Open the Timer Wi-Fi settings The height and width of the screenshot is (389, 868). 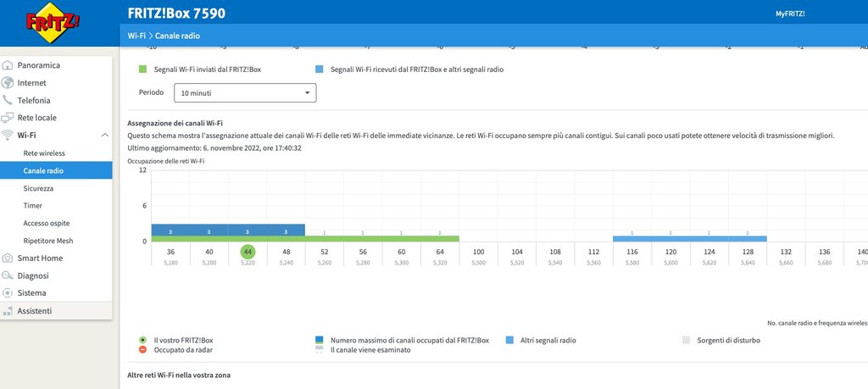click(x=33, y=206)
